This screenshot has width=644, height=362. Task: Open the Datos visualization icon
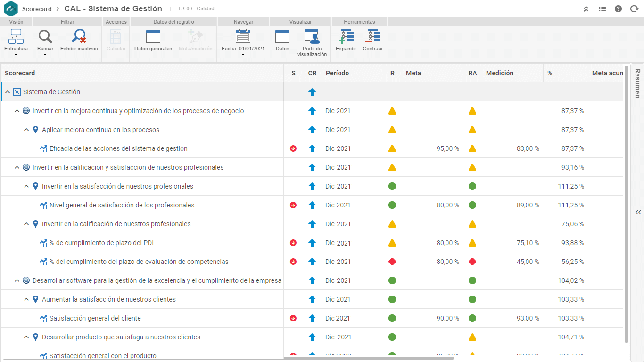(x=282, y=41)
